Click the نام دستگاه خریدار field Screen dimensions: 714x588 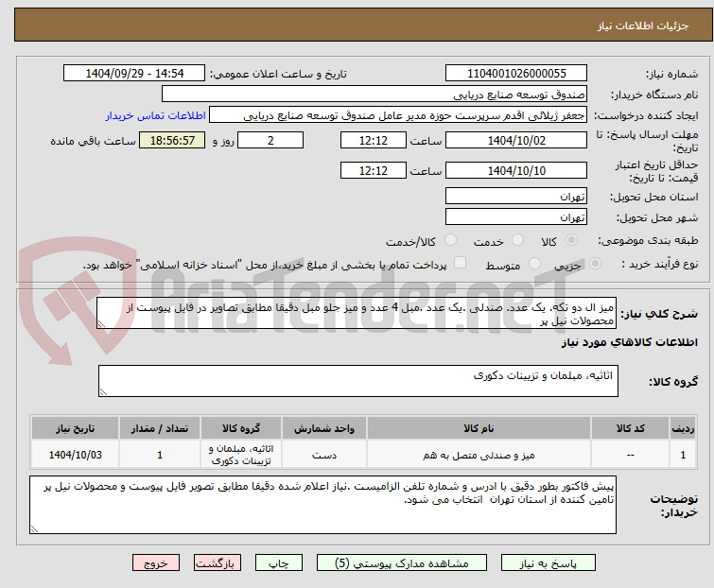(374, 95)
